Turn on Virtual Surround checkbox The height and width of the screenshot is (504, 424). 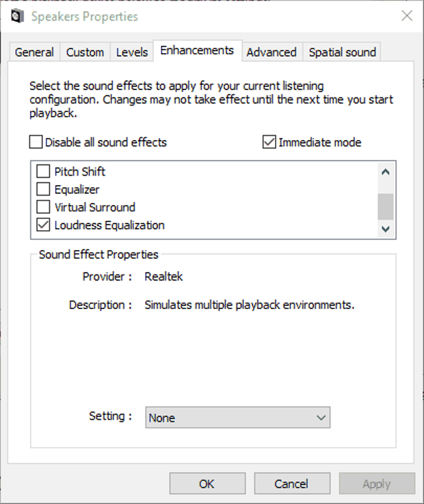click(x=43, y=208)
